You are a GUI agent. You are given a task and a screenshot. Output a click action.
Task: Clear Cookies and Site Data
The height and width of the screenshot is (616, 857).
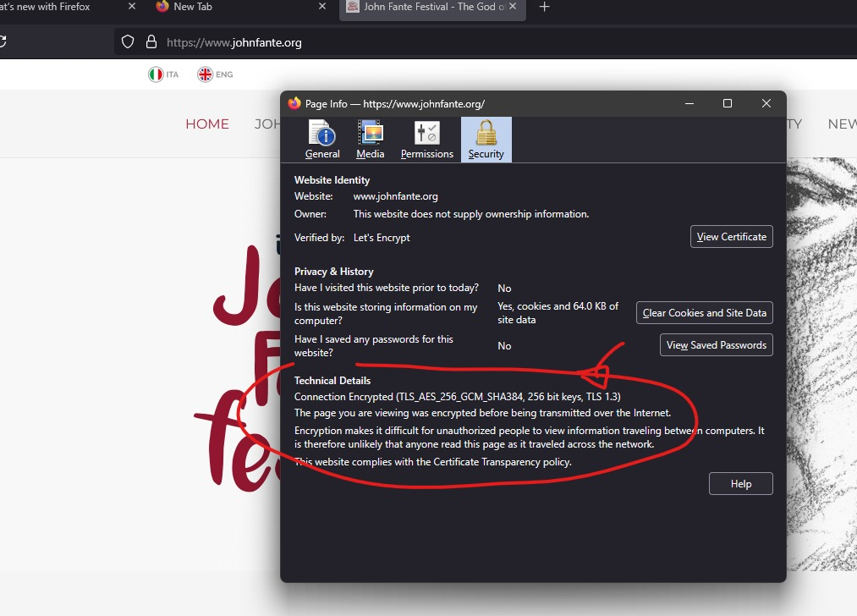tap(704, 312)
